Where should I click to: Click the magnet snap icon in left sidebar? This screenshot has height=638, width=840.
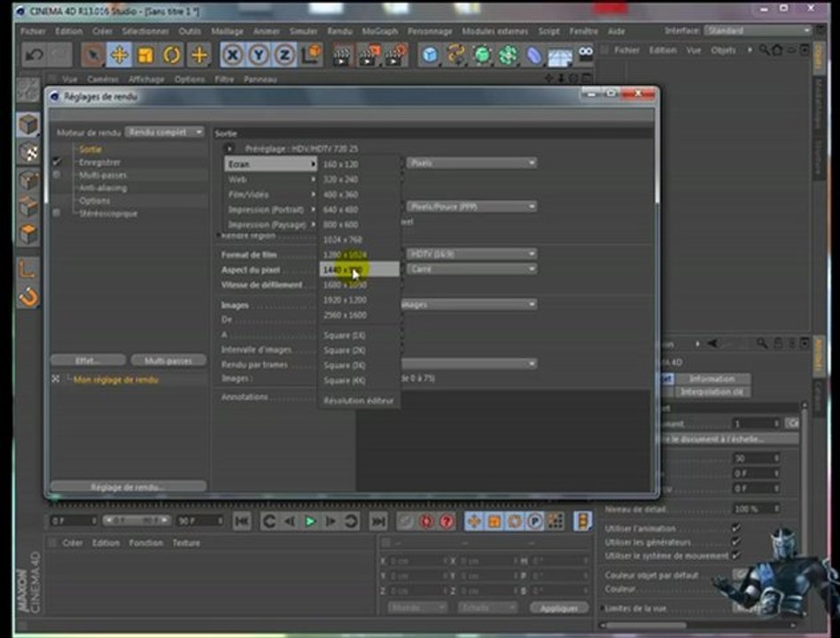29,298
